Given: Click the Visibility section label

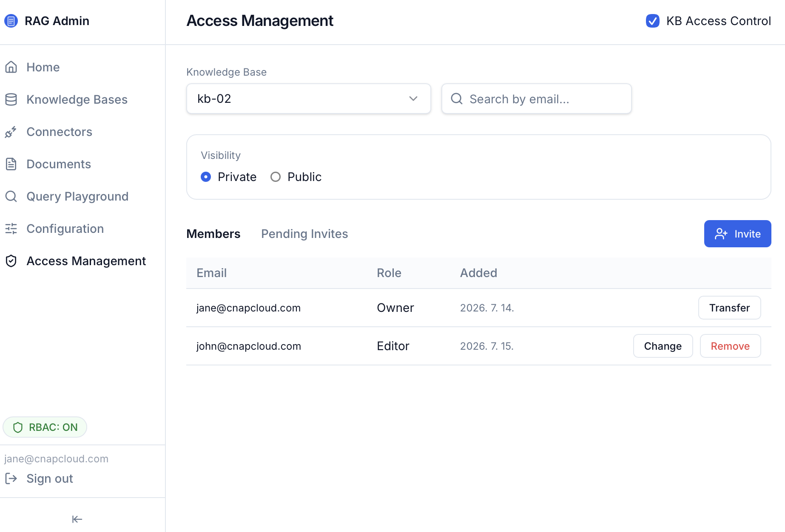Looking at the screenshot, I should click(221, 156).
